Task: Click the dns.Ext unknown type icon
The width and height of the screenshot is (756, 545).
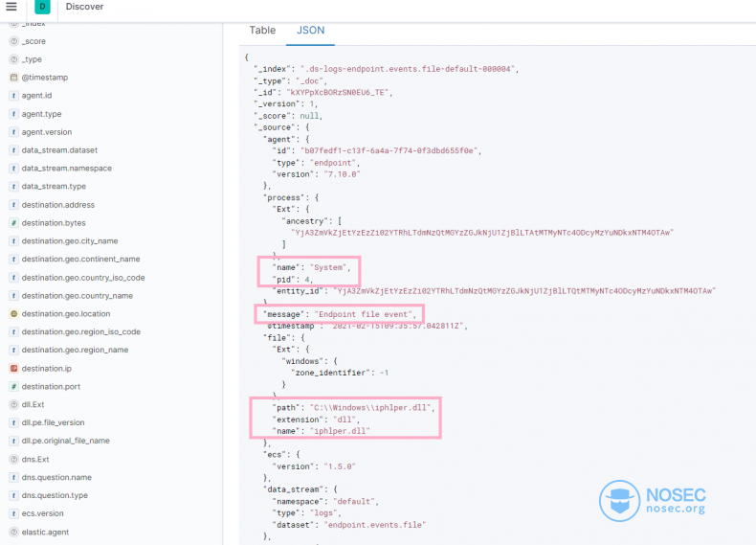Action: pos(14,459)
